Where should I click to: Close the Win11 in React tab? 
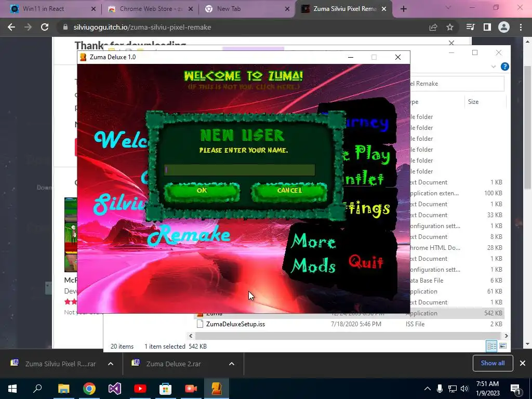coord(94,9)
